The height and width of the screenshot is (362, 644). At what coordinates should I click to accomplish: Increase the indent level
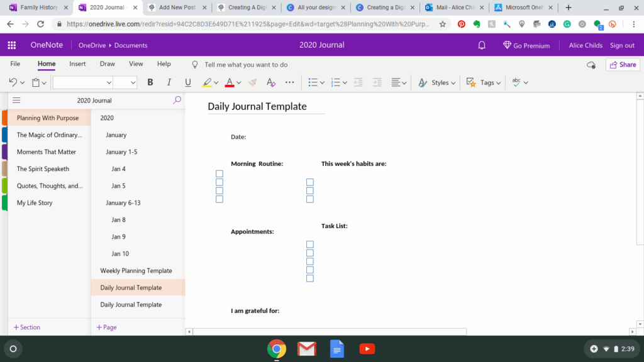pyautogui.click(x=377, y=82)
